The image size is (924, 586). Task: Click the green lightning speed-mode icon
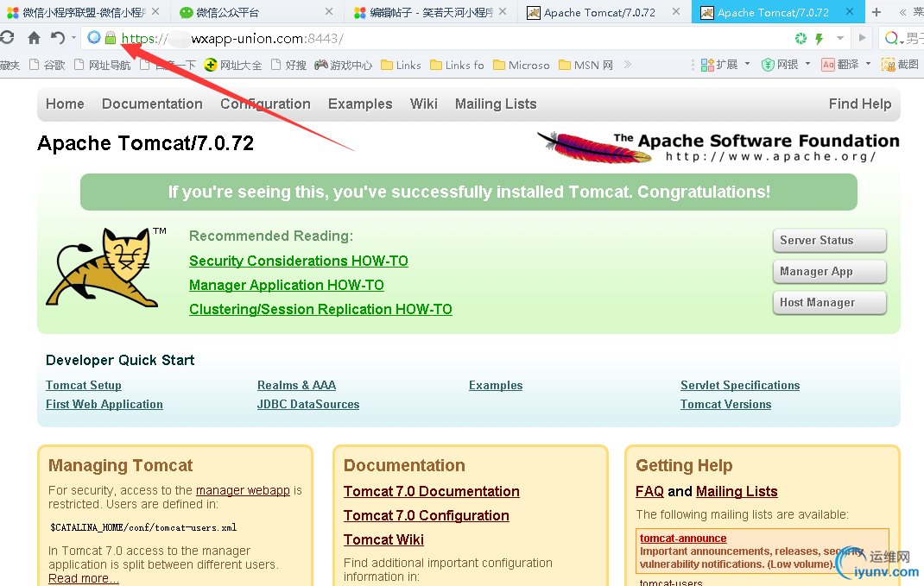click(x=820, y=38)
